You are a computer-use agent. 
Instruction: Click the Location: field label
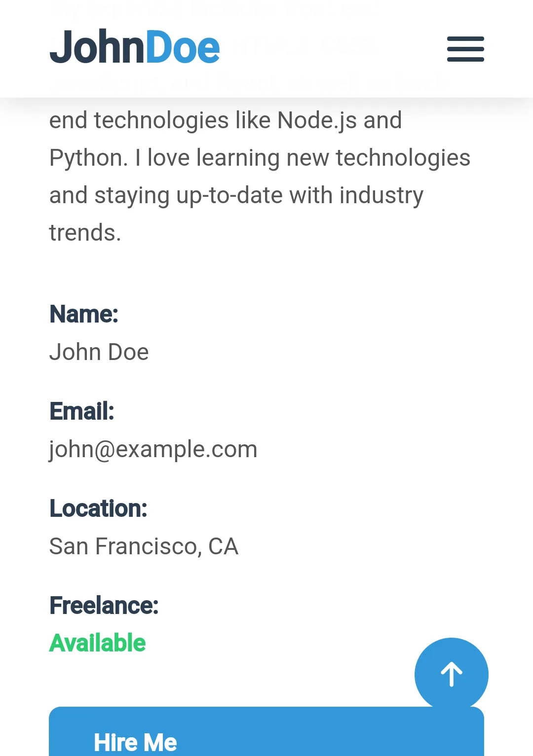(x=98, y=508)
